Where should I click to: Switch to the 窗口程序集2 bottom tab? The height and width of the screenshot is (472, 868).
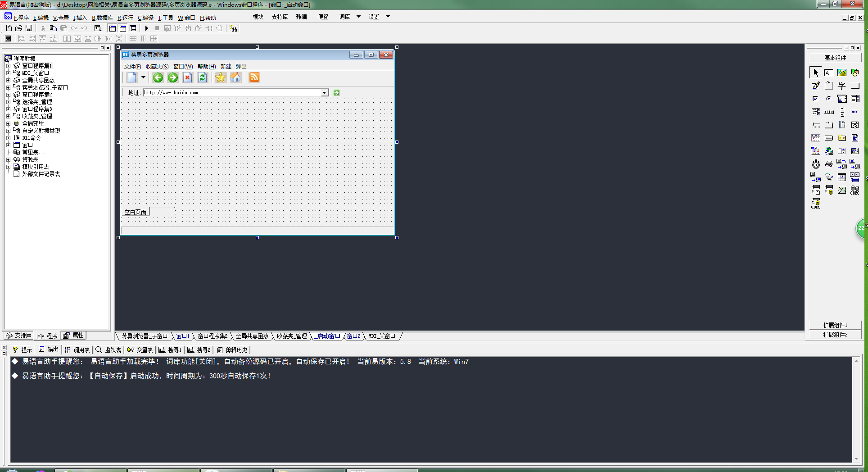pyautogui.click(x=212, y=336)
